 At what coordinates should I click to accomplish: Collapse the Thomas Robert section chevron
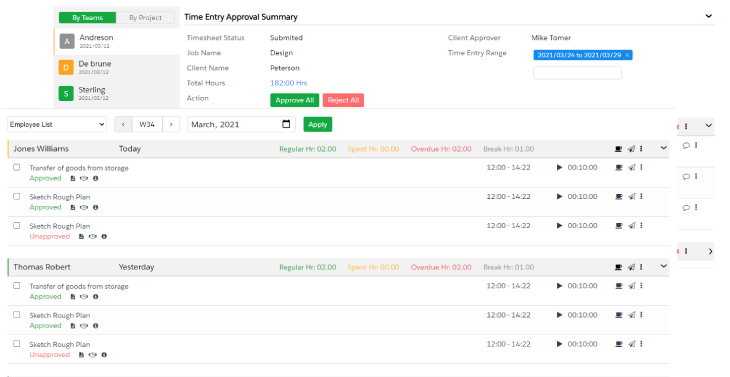point(663,266)
